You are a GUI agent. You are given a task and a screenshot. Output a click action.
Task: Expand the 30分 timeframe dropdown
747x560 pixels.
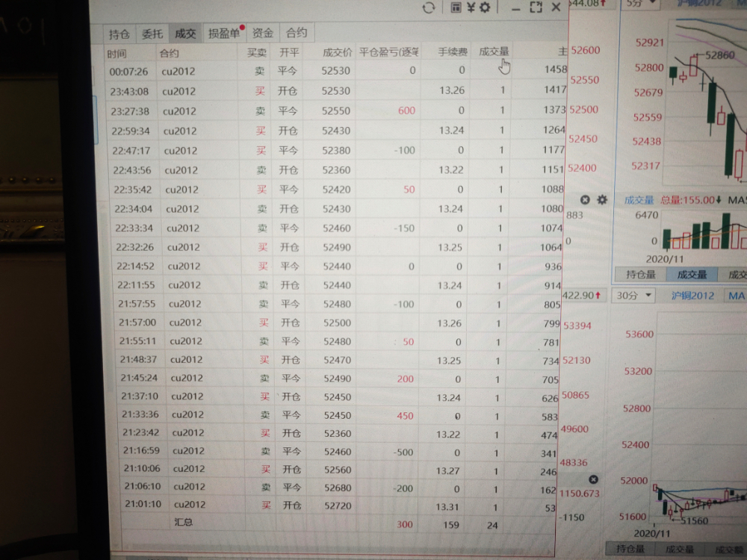click(633, 295)
